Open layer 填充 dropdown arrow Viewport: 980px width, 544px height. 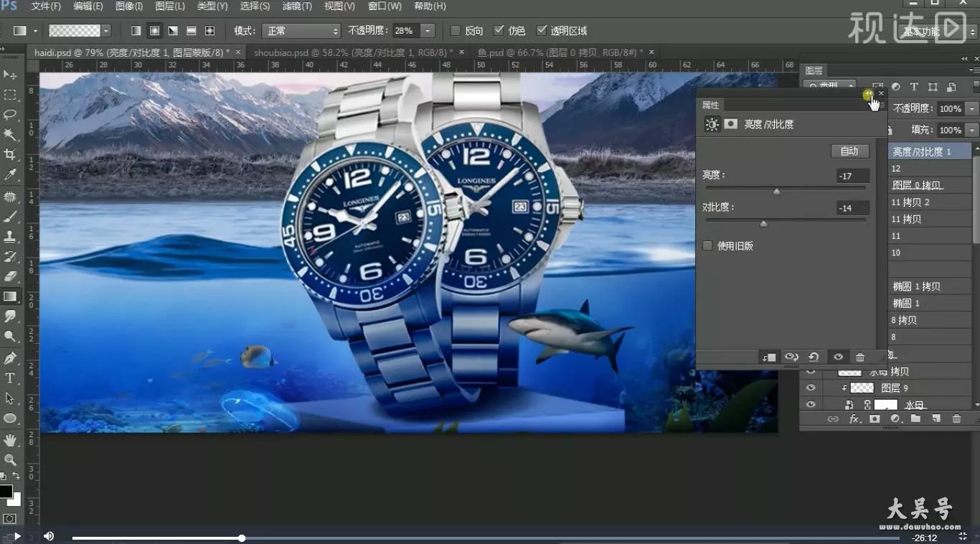972,131
